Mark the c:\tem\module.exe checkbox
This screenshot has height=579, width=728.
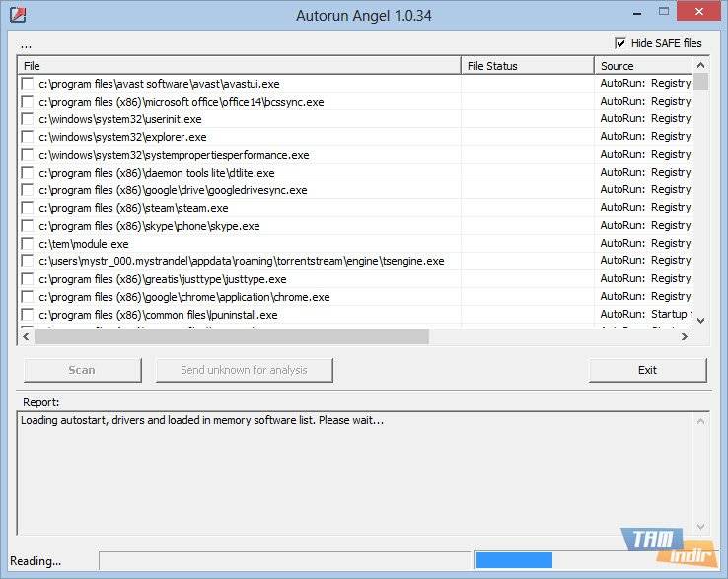(x=28, y=244)
